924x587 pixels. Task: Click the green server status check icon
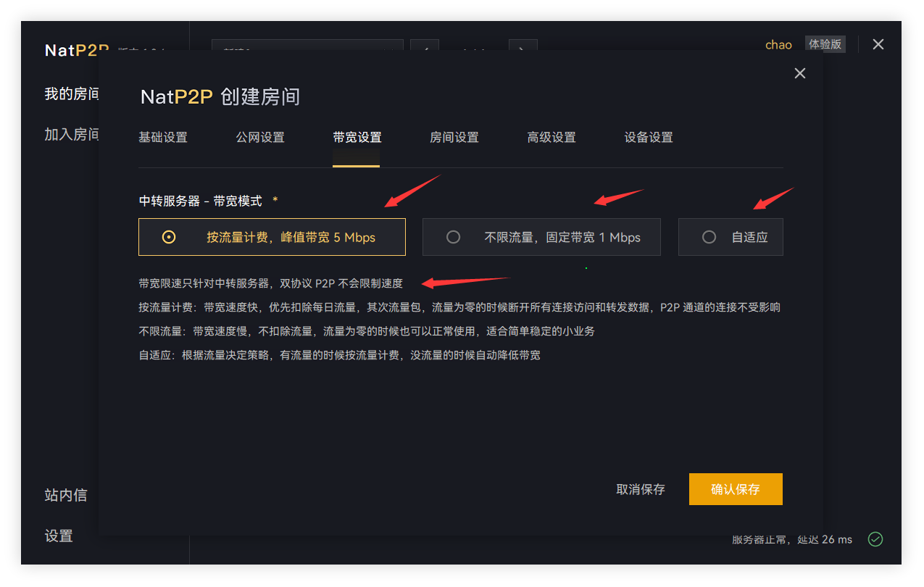[875, 539]
